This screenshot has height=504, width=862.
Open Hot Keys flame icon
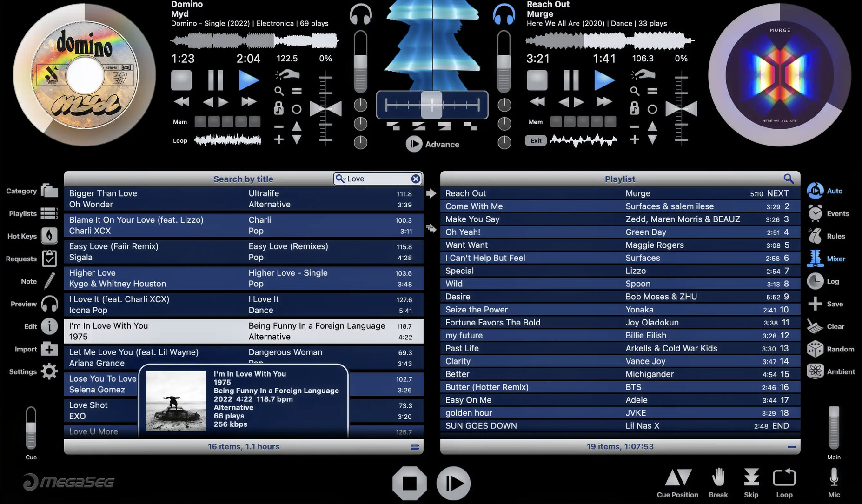49,236
